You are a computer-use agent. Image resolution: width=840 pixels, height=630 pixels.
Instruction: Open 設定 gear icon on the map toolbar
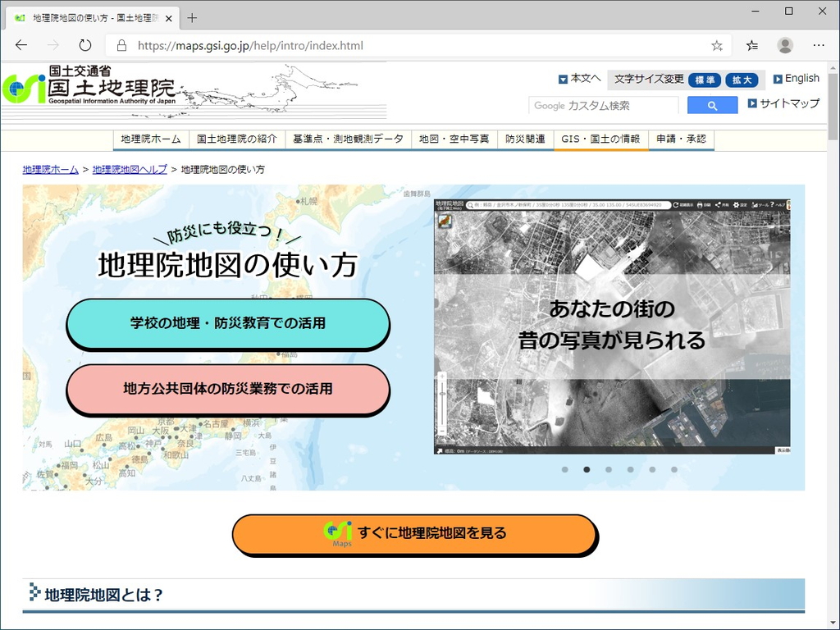(x=736, y=207)
